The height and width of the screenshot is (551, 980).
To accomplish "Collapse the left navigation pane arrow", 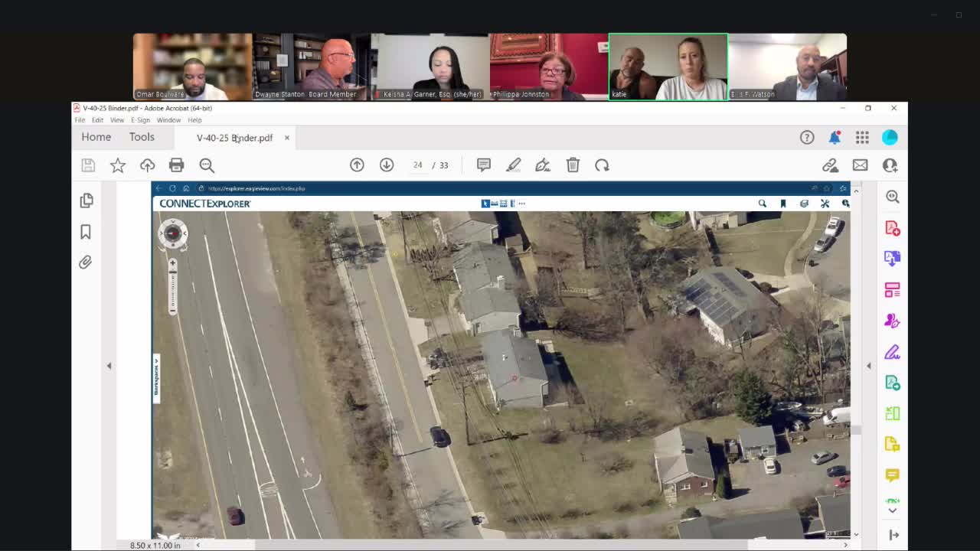I will pos(109,366).
